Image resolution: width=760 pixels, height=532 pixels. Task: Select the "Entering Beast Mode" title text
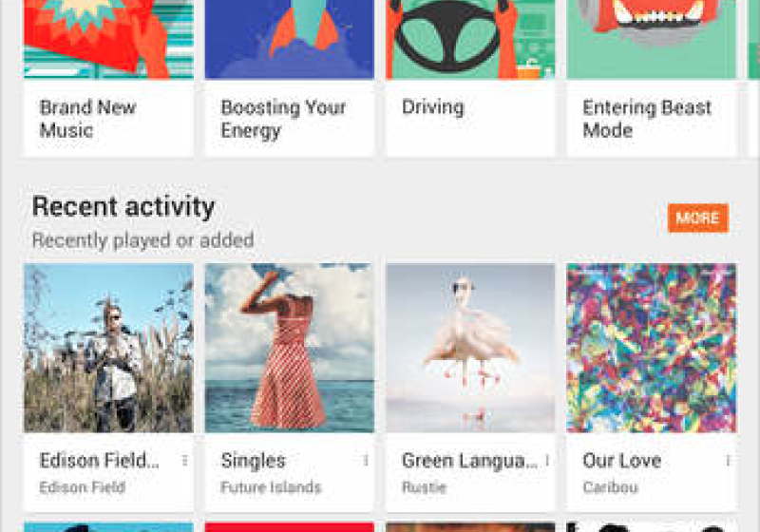(x=647, y=119)
